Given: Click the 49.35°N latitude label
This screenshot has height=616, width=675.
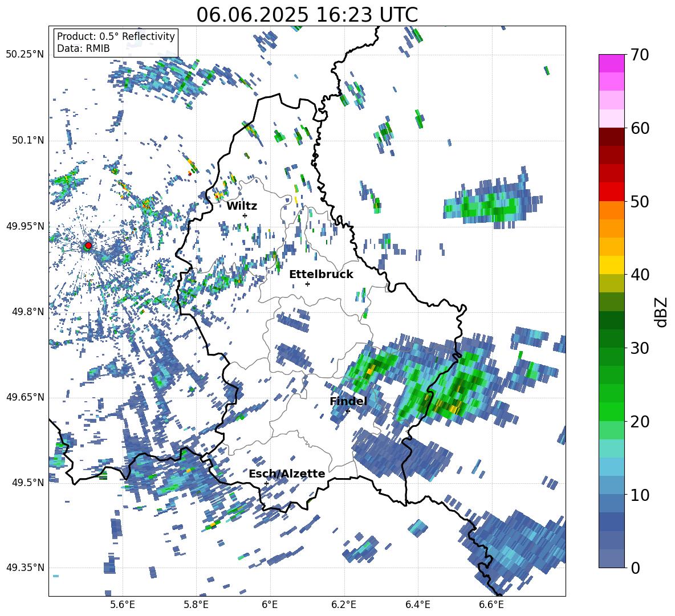Looking at the screenshot, I should (25, 568).
